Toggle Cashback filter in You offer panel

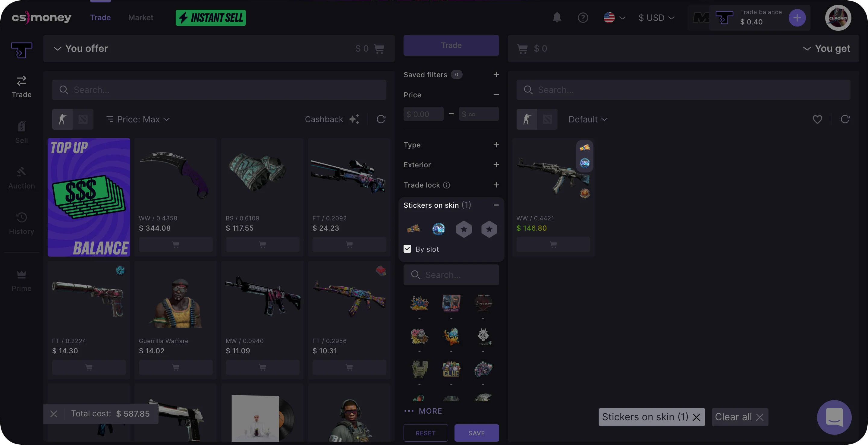click(x=332, y=119)
